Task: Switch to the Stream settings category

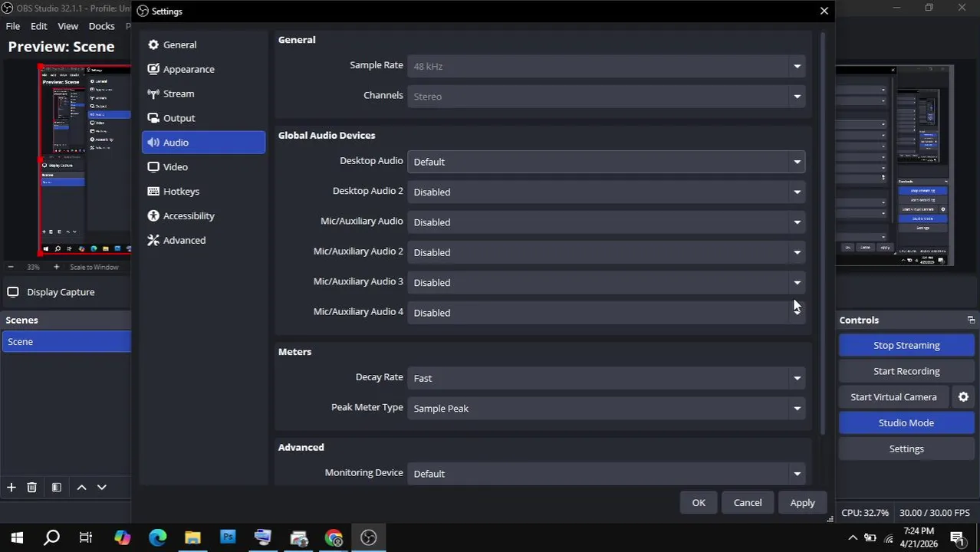Action: click(203, 94)
